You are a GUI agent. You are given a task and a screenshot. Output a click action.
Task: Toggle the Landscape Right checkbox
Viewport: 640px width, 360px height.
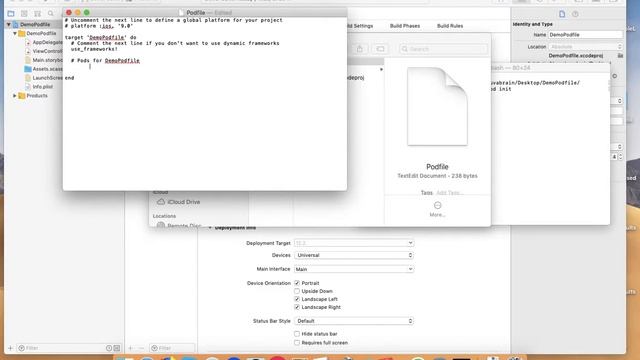point(297,307)
